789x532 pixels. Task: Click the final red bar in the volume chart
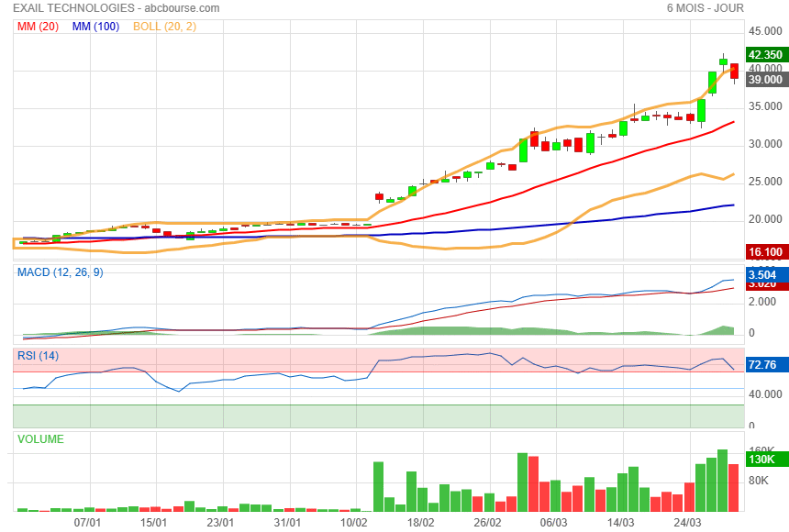click(x=734, y=488)
